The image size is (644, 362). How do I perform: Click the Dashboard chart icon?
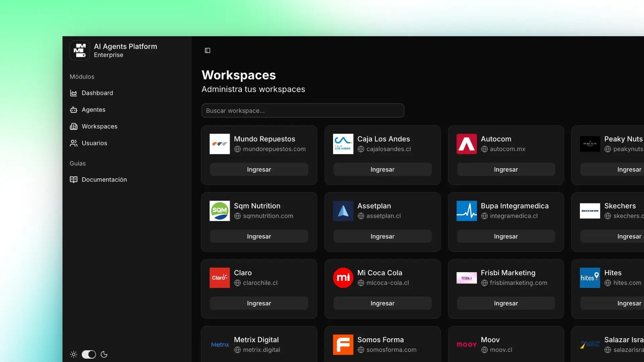click(73, 93)
